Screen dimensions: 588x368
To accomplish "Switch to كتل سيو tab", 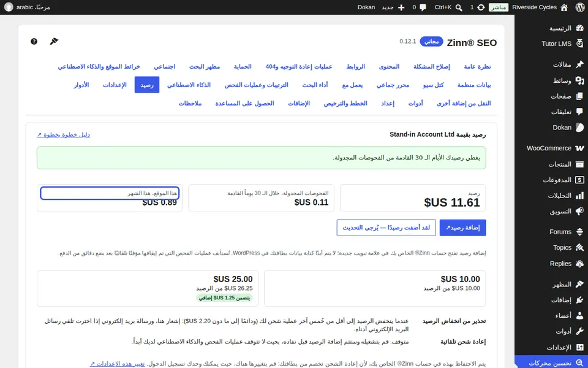I will (x=433, y=85).
